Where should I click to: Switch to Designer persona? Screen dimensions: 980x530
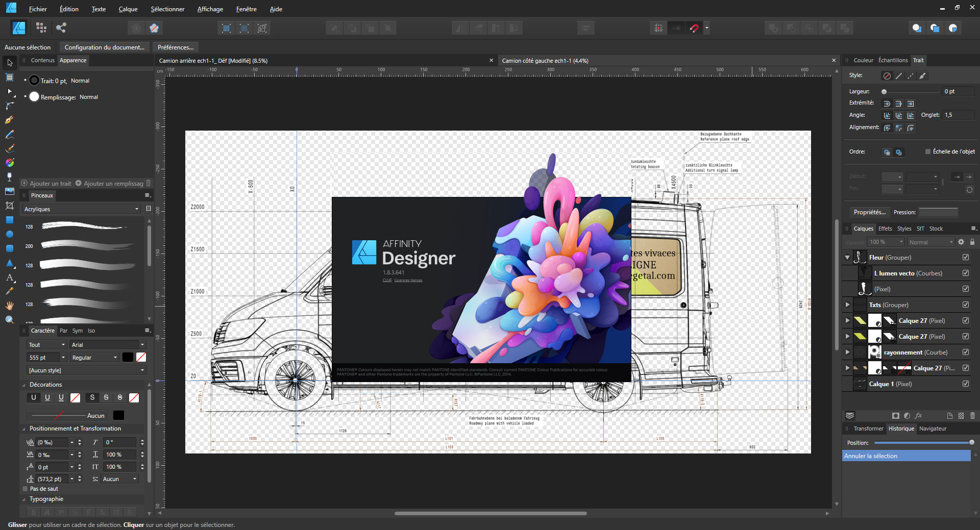click(x=19, y=28)
